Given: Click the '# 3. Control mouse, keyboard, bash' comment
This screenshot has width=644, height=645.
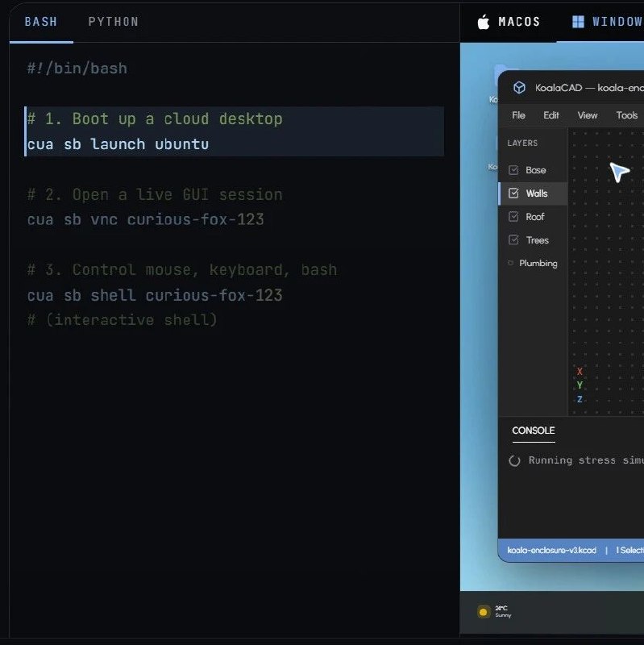Looking at the screenshot, I should (x=182, y=270).
